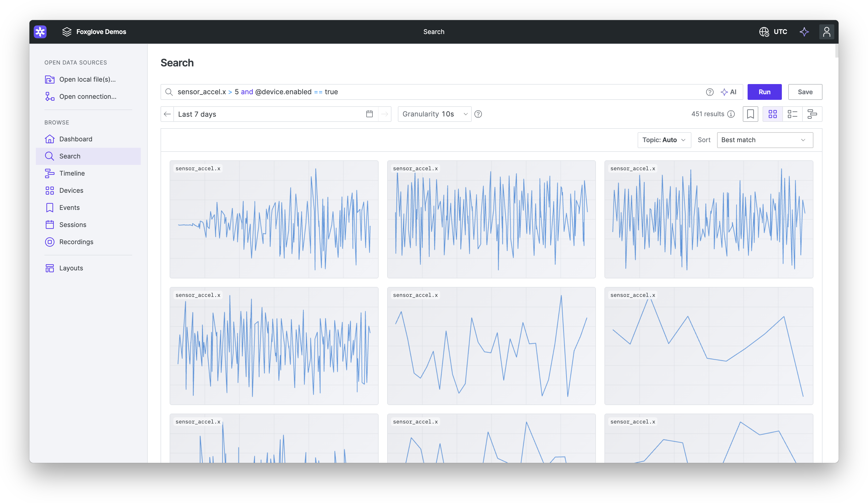Select Search in the sidebar

88,156
